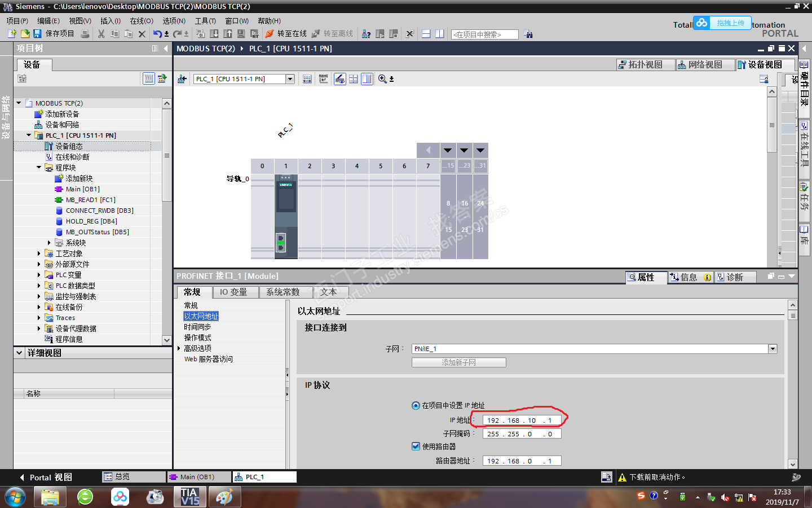
Task: Select time synchronization in properties list
Action: [197, 327]
